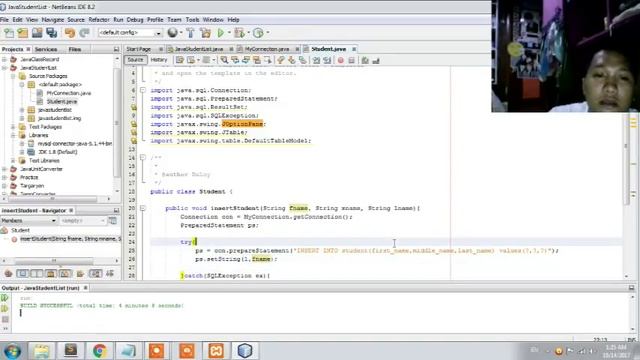The image size is (640, 360).
Task: Select insertStudent method in Navigator
Action: (x=71, y=239)
